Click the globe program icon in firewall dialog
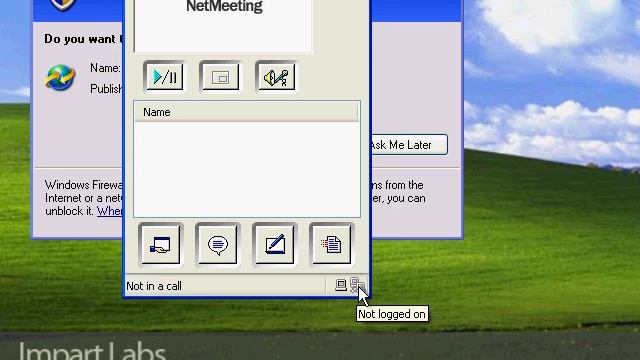This screenshot has height=360, width=640. click(60, 78)
